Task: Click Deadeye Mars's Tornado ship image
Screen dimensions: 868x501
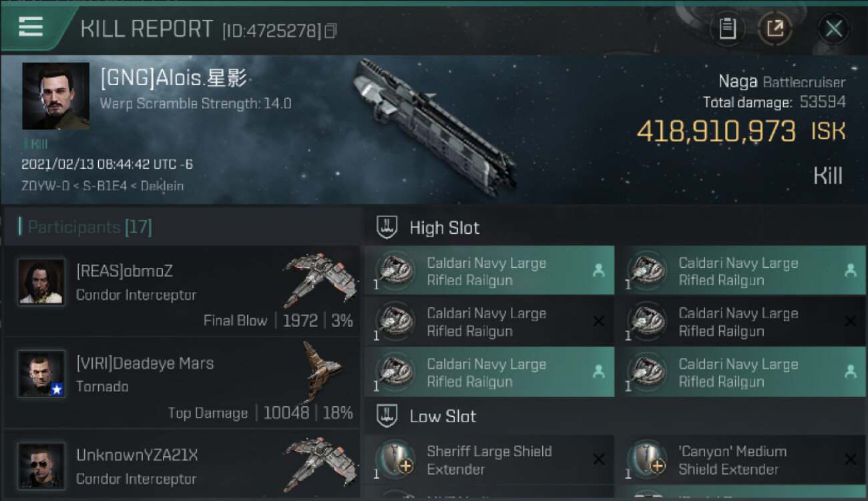Action: point(322,373)
